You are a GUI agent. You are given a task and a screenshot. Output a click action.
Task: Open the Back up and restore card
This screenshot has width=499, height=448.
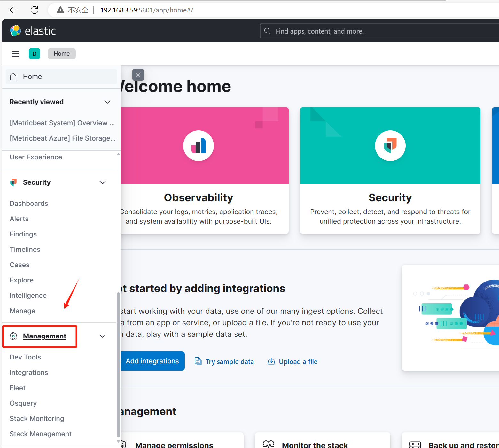[450, 440]
